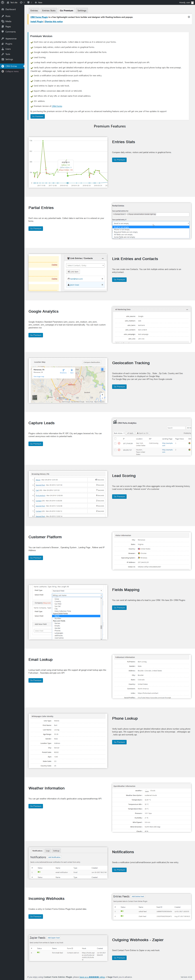Click Go Premium under Email Lookup
The image size is (195, 980).
point(36,680)
